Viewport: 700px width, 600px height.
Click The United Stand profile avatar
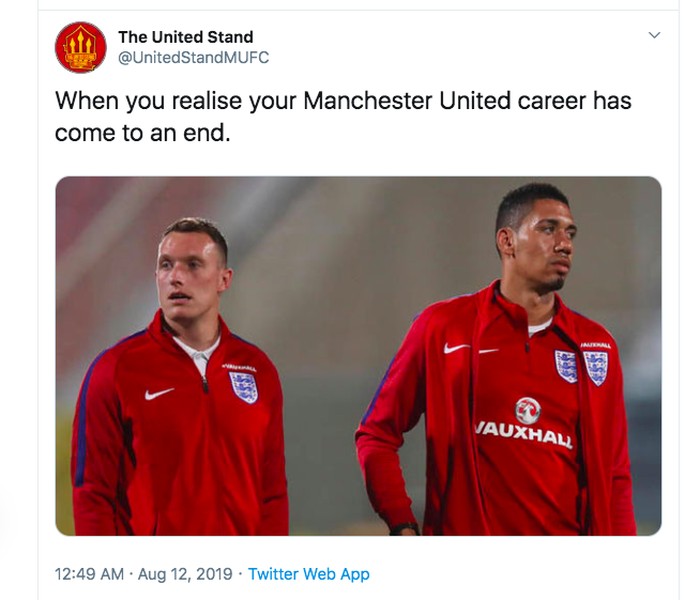80,47
